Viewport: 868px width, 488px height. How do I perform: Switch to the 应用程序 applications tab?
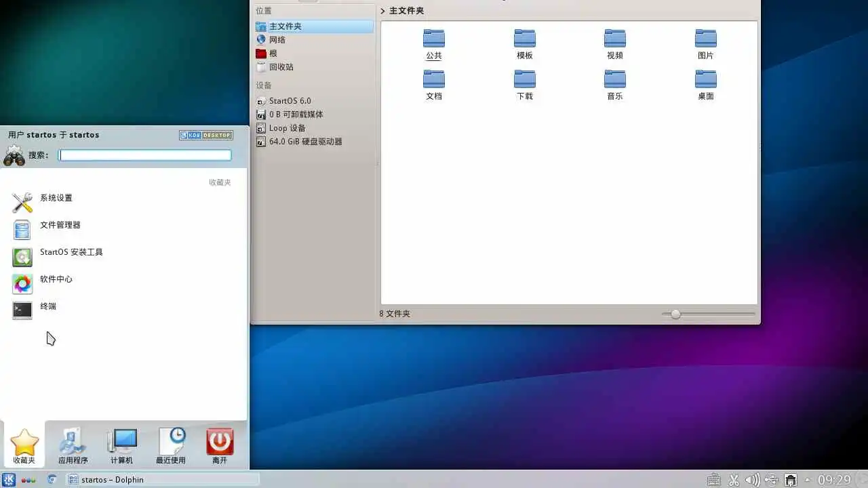coord(73,446)
